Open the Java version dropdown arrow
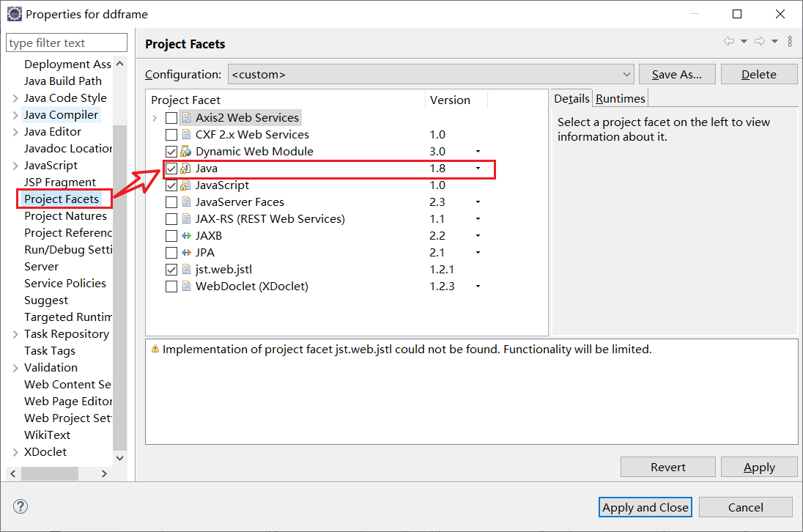The width and height of the screenshot is (803, 532). pyautogui.click(x=478, y=169)
